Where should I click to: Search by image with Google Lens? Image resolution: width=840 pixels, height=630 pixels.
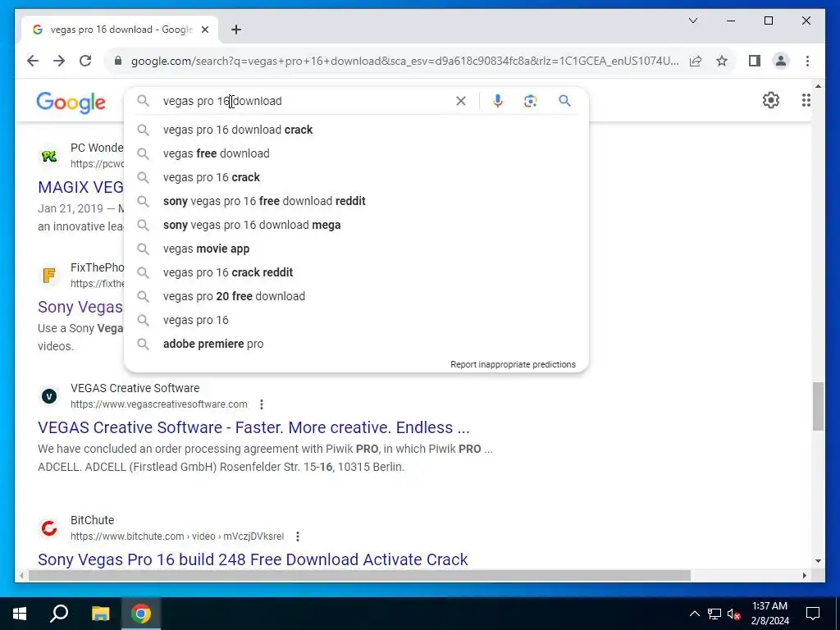(531, 101)
